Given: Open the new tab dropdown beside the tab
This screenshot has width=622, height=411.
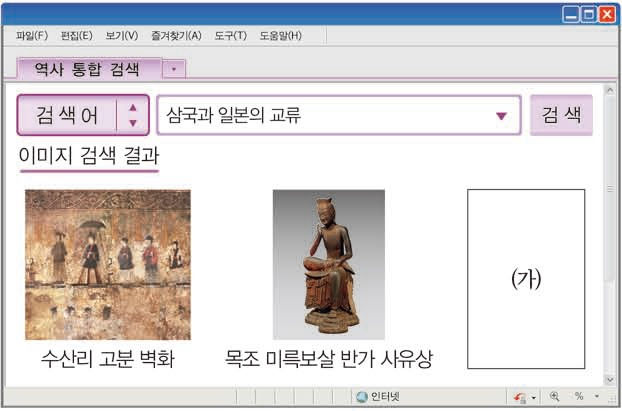Looking at the screenshot, I should pos(175,69).
